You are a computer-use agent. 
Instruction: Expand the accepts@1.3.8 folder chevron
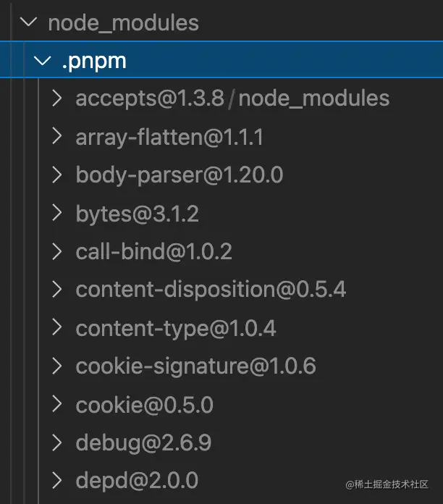57,98
